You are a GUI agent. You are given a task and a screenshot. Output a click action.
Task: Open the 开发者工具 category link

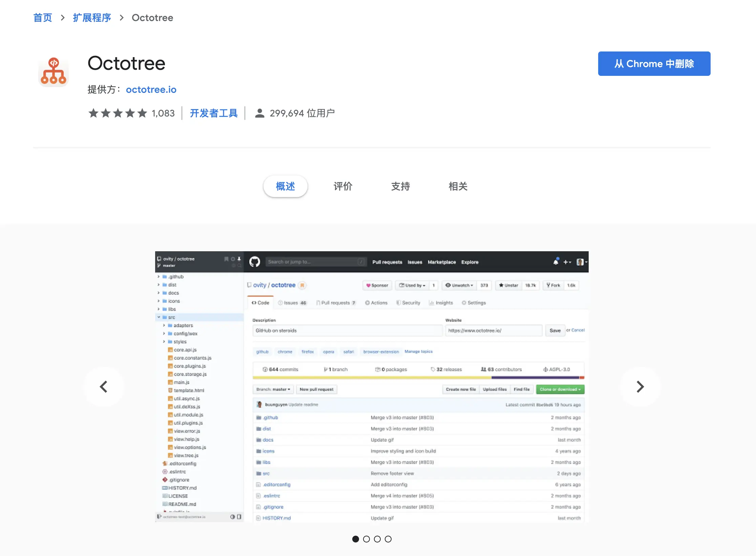pyautogui.click(x=214, y=113)
